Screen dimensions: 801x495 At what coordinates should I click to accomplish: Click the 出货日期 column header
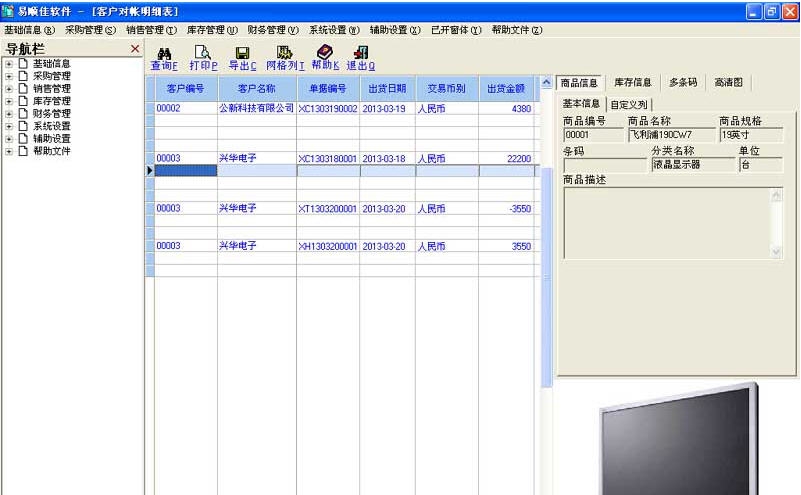coord(387,88)
